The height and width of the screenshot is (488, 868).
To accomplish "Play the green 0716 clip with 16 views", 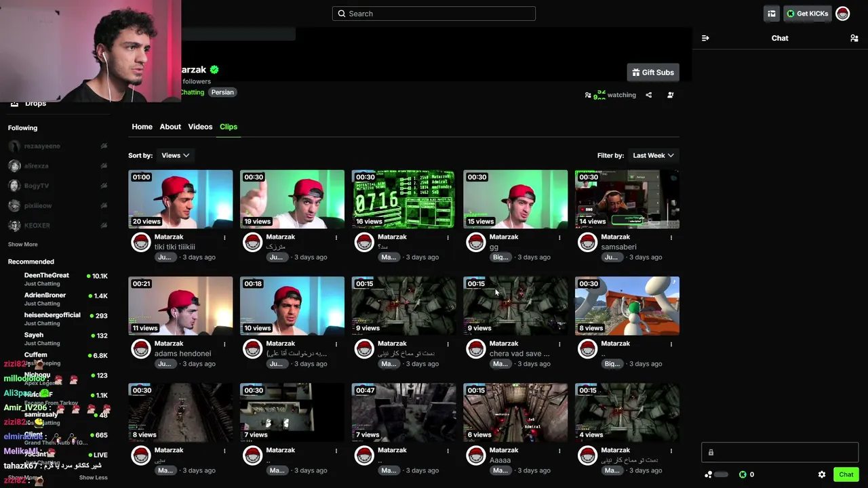I will (x=403, y=199).
